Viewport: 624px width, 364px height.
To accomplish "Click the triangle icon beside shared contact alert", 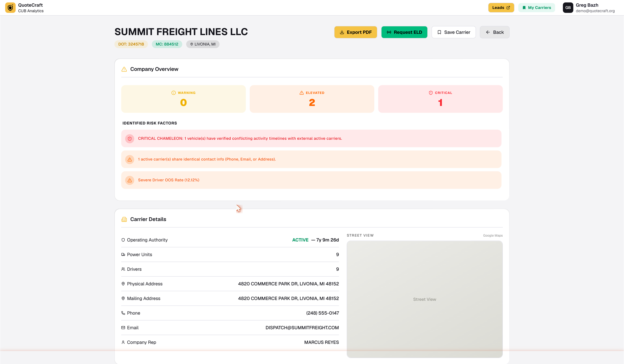I will (x=130, y=159).
